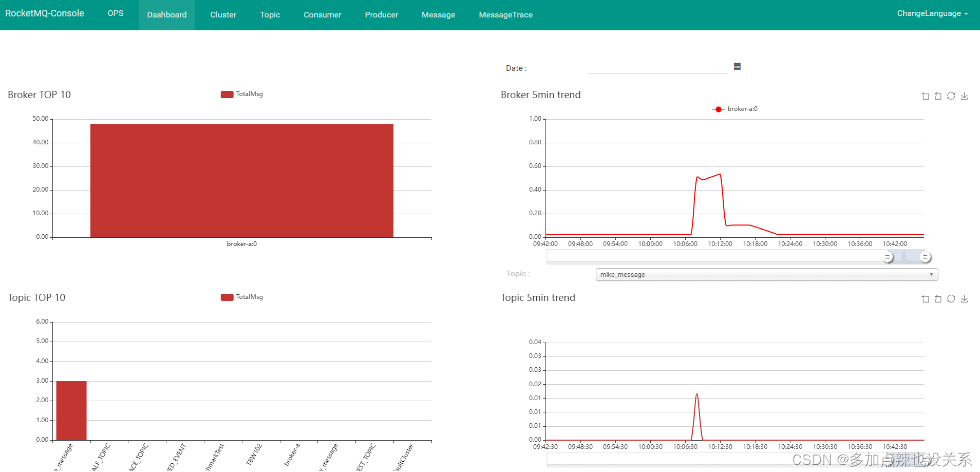Open the date picker calendar icon
Image resolution: width=980 pixels, height=472 pixels.
tap(737, 66)
